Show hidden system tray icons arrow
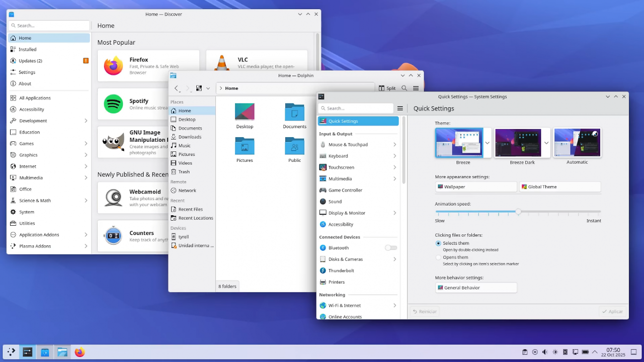 (595, 352)
